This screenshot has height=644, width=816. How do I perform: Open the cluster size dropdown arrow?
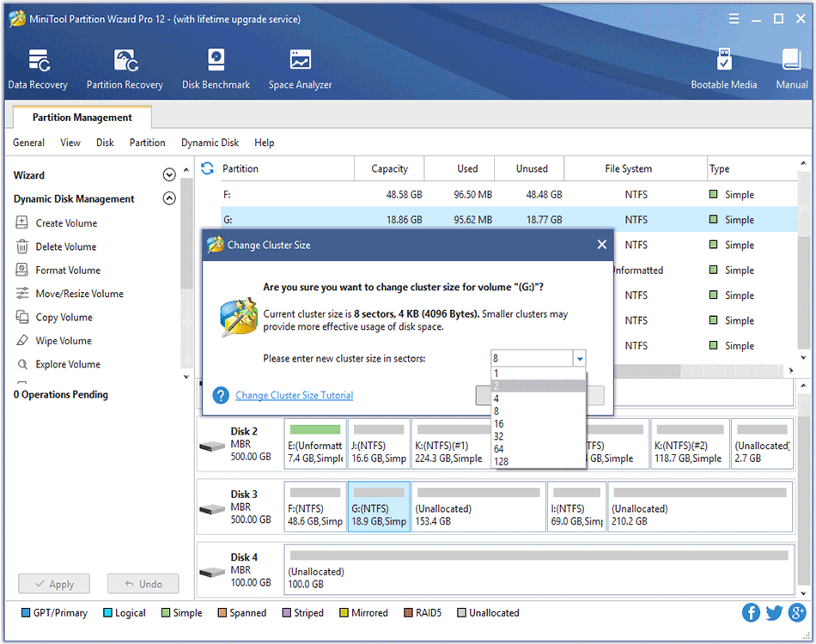coord(579,358)
